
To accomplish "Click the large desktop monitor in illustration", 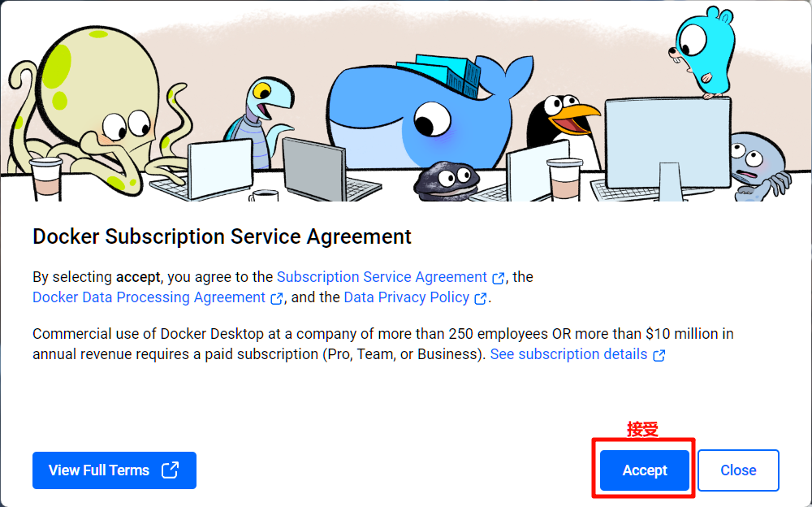I will [x=668, y=146].
